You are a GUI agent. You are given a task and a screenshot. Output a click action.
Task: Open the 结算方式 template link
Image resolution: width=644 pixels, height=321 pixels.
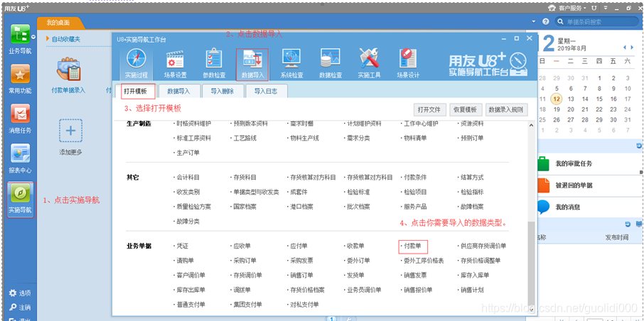(472, 178)
